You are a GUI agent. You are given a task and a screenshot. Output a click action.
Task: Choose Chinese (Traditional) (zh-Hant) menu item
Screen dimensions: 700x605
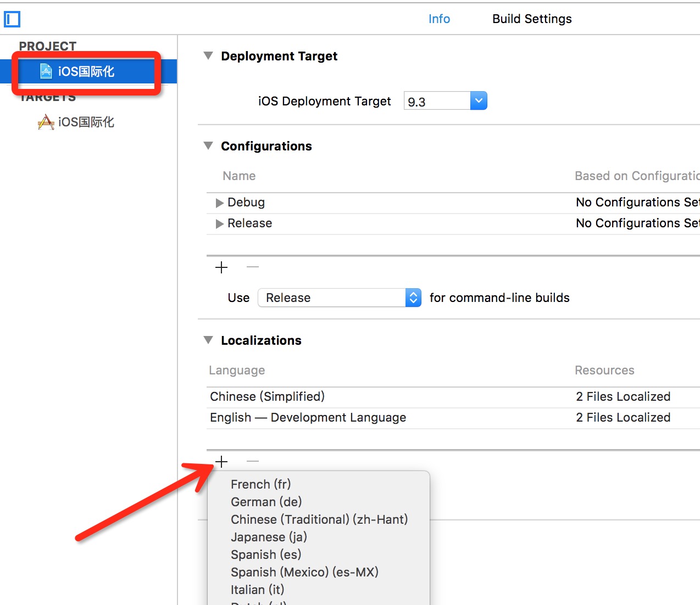(x=319, y=519)
